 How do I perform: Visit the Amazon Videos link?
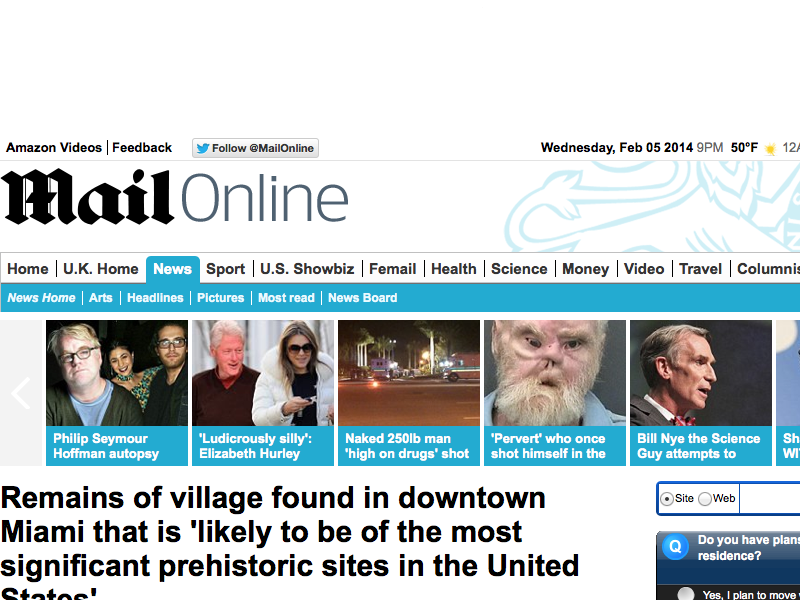tap(54, 148)
